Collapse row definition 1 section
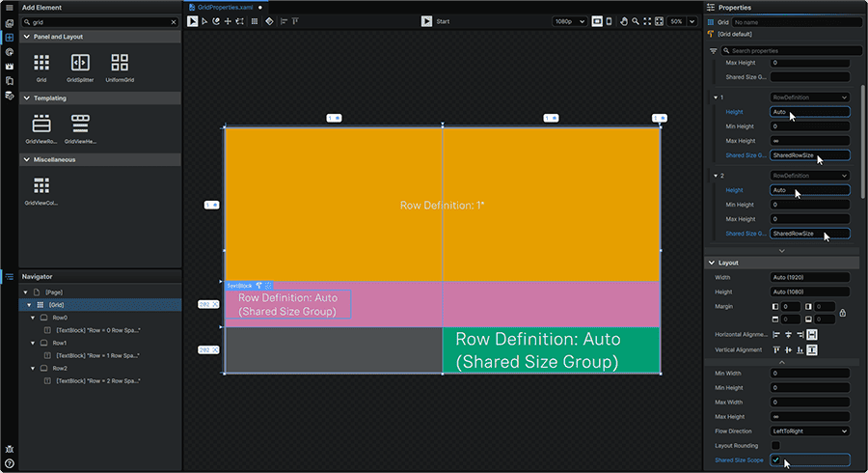The width and height of the screenshot is (868, 473). pos(716,97)
